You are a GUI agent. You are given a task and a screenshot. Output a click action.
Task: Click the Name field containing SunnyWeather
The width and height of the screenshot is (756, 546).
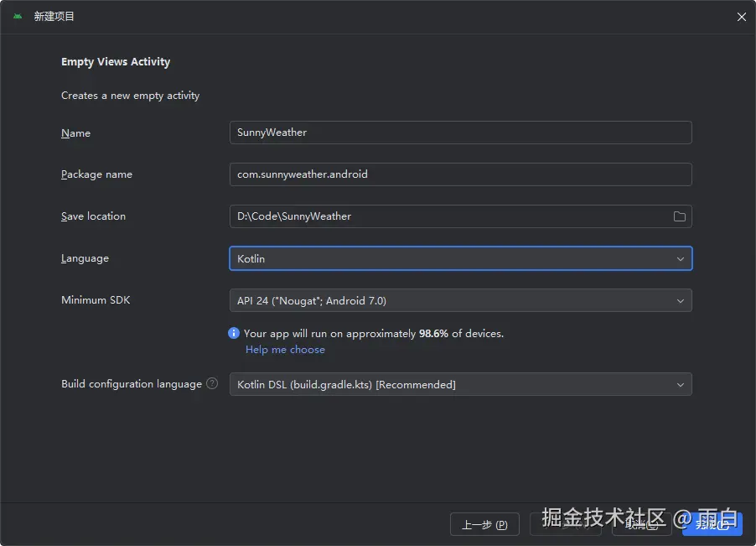(460, 133)
